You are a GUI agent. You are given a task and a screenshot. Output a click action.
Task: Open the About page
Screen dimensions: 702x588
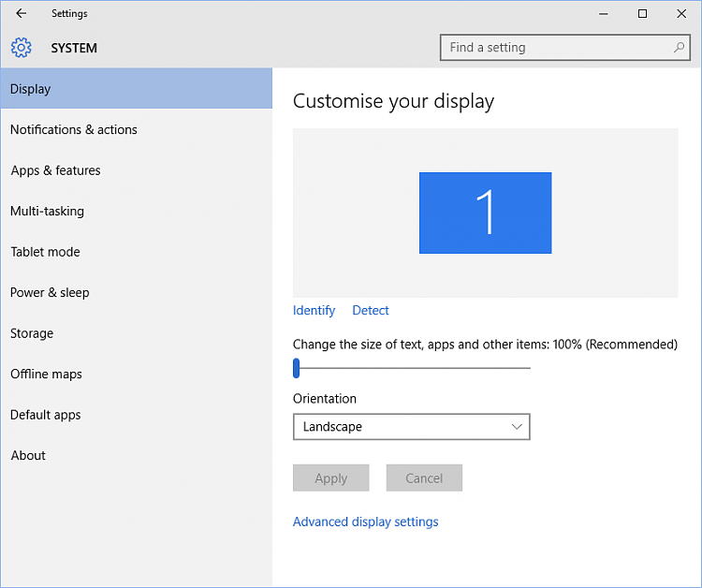[136, 455]
